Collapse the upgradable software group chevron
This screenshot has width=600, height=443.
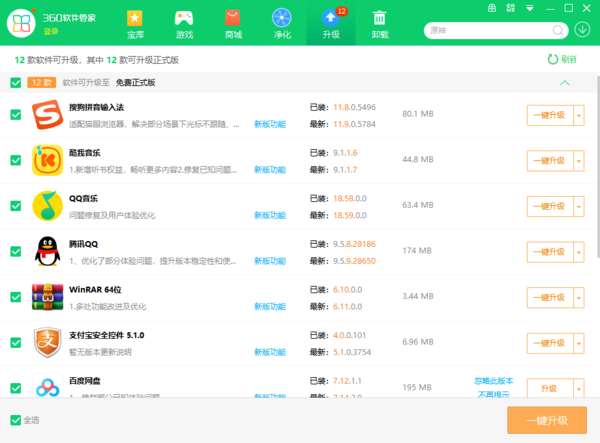pos(565,82)
